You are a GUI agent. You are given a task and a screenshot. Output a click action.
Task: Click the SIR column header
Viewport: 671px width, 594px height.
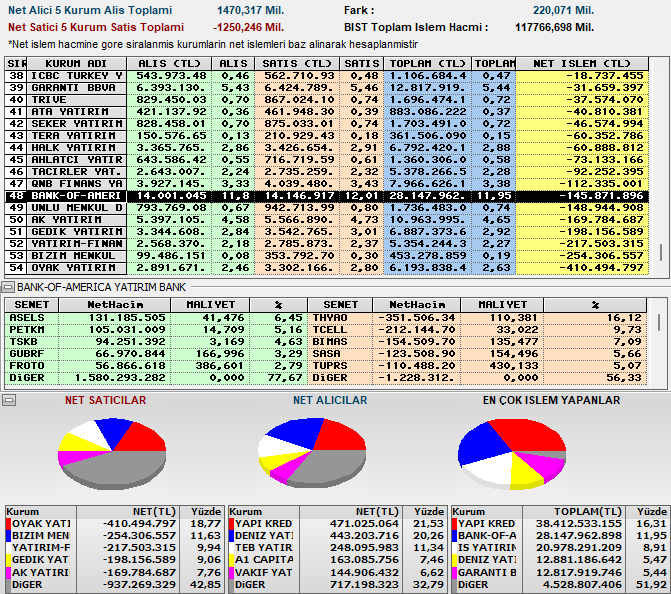click(x=16, y=63)
